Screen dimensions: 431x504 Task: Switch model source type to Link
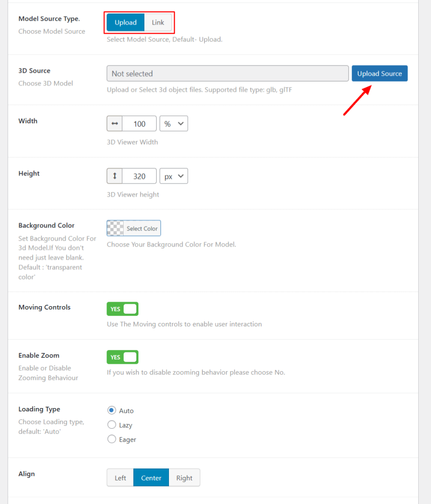click(x=158, y=23)
